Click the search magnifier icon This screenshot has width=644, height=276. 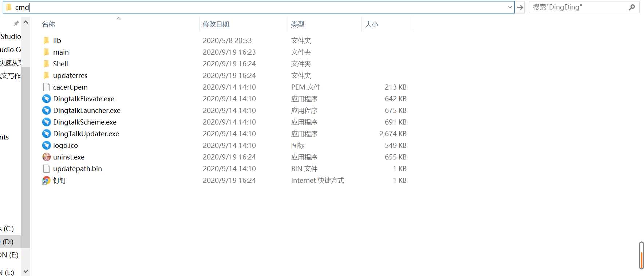click(632, 7)
